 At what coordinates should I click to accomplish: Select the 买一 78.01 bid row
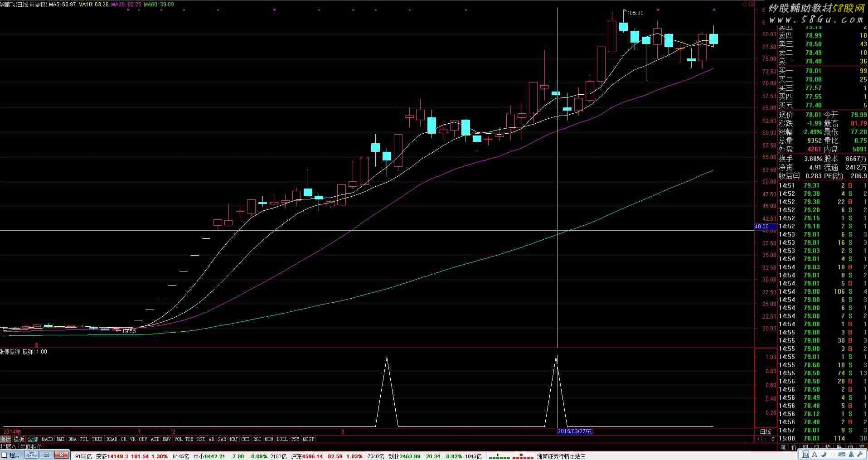823,71
